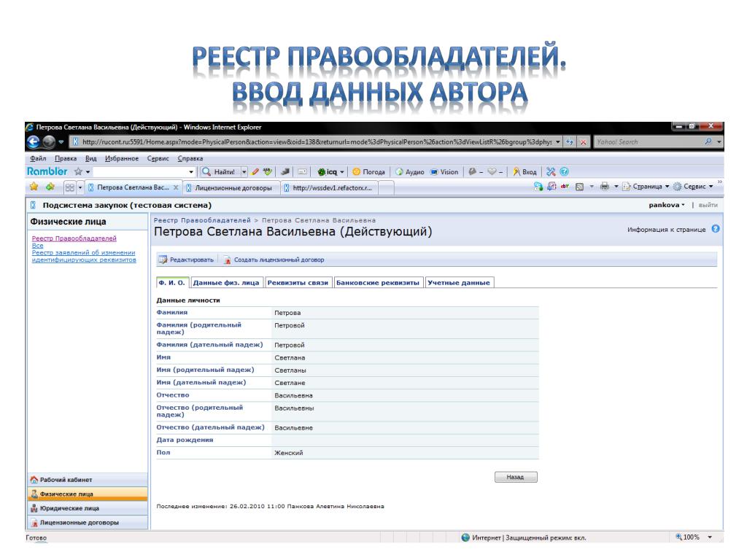Open Рабочий кабинет navigation section
The width and height of the screenshot is (747, 560).
[88, 480]
